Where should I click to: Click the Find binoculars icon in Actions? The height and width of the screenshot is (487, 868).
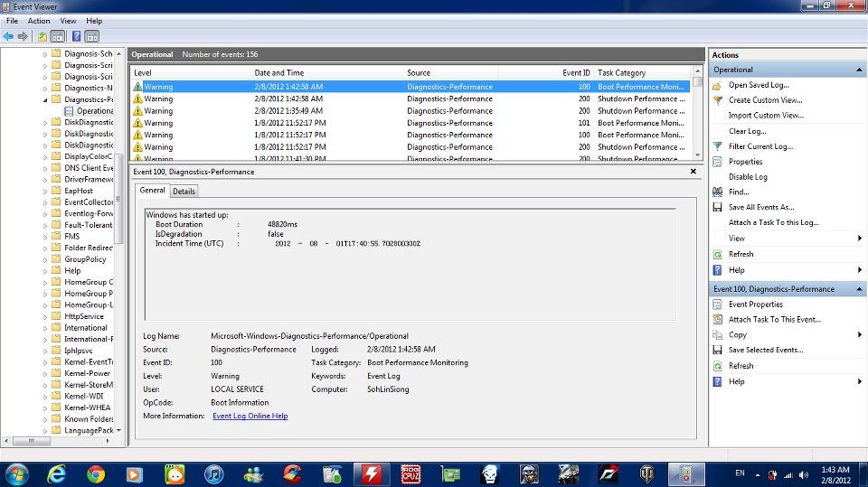tap(718, 192)
